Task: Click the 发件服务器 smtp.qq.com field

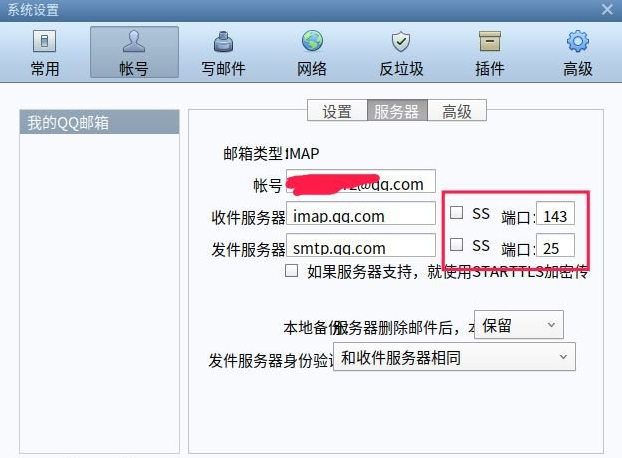Action: 361,245
